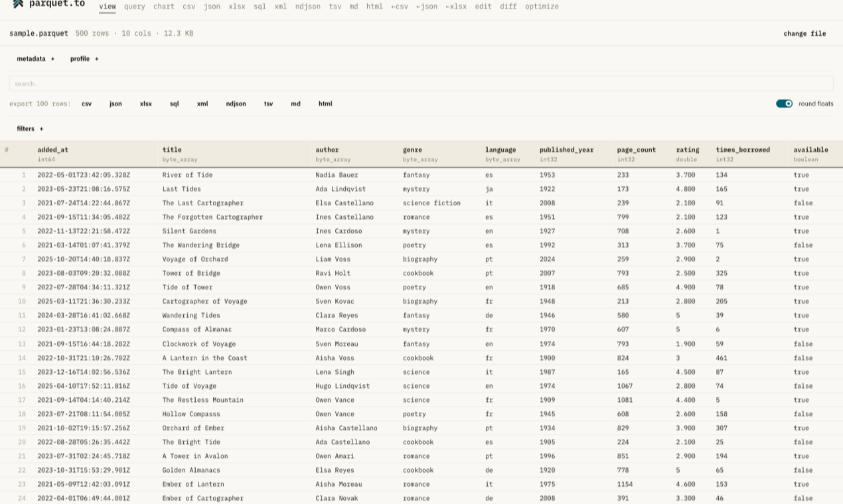Open the view tab

point(108,7)
